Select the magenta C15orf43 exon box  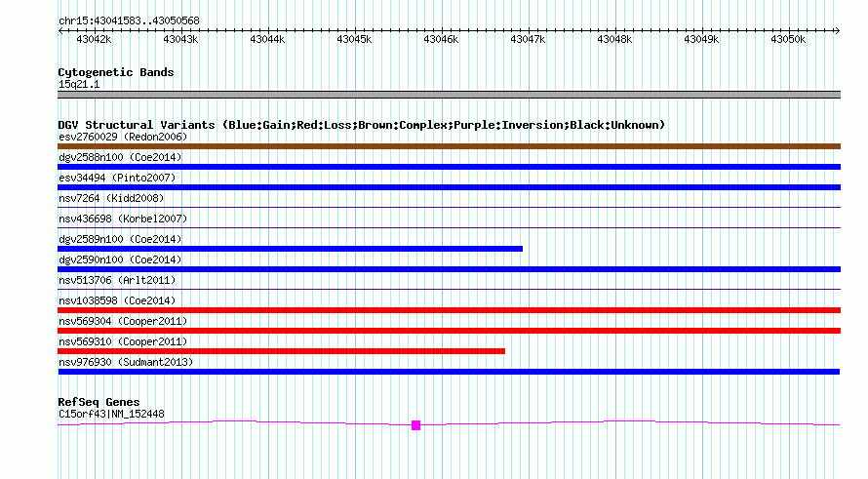(x=415, y=425)
